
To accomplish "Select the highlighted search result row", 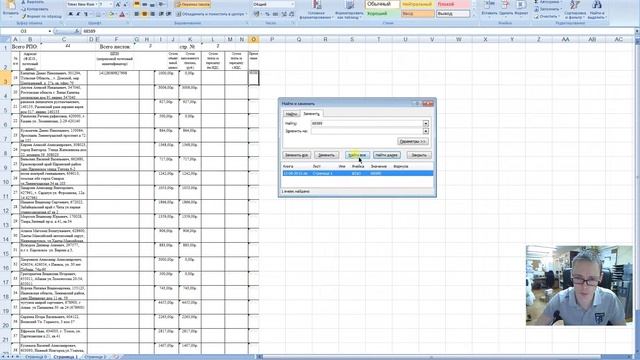I will point(357,173).
